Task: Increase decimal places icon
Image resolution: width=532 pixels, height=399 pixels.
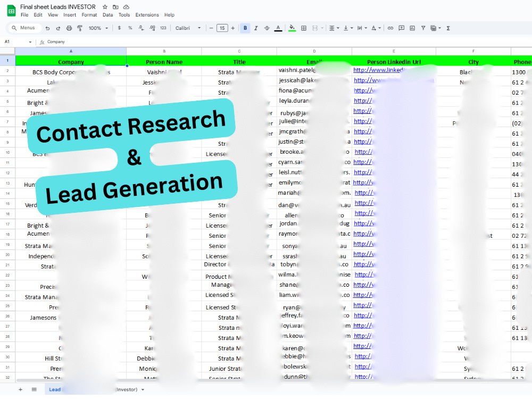Action: tap(152, 28)
